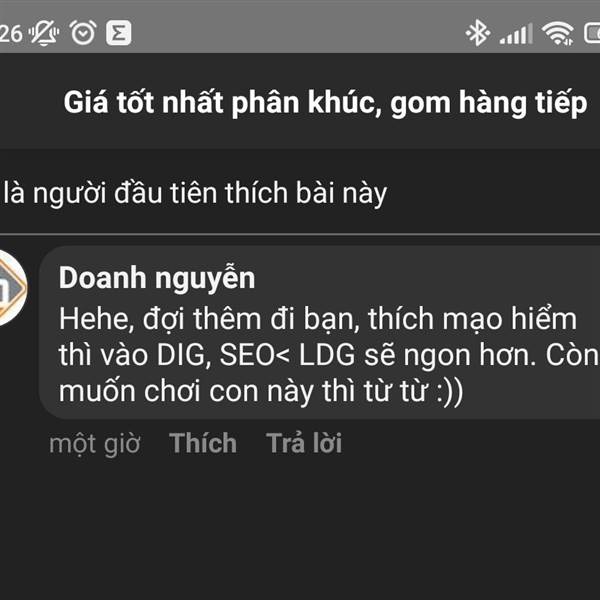Image resolution: width=600 pixels, height=600 pixels.
Task: Tap the 'muốn chơi con này' comment line
Action: 261,392
